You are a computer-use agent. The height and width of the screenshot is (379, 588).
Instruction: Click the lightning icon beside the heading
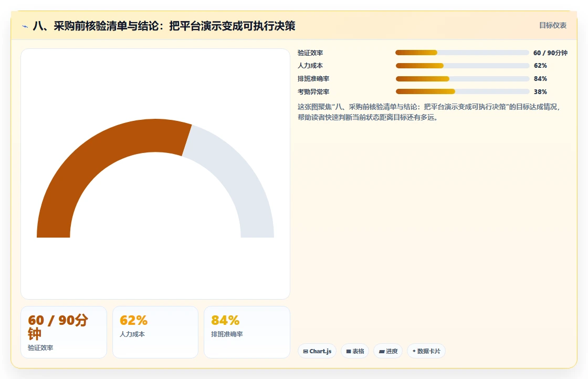click(x=25, y=26)
